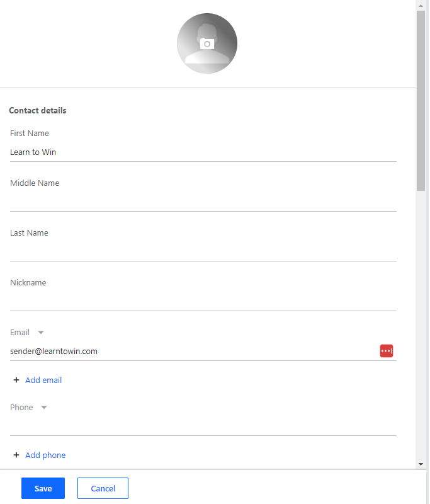Screen dimensions: 430x504
Task: Click into the Middle Name field
Action: coord(203,202)
